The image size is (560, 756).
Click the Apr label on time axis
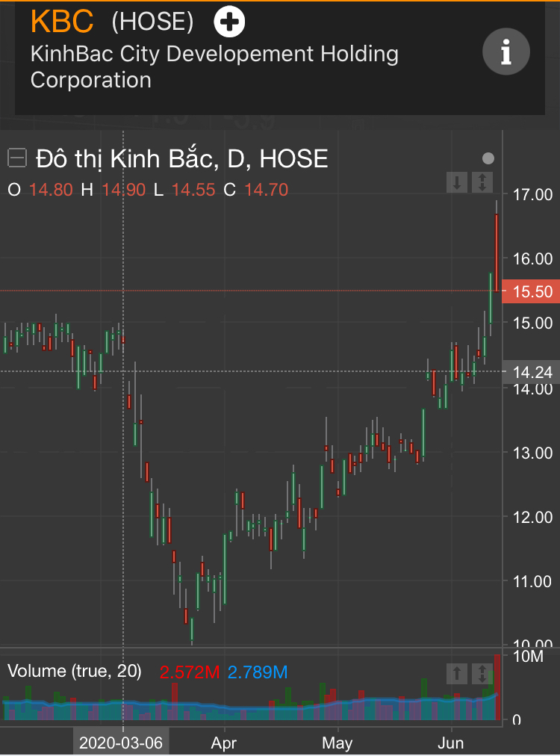pyautogui.click(x=224, y=743)
